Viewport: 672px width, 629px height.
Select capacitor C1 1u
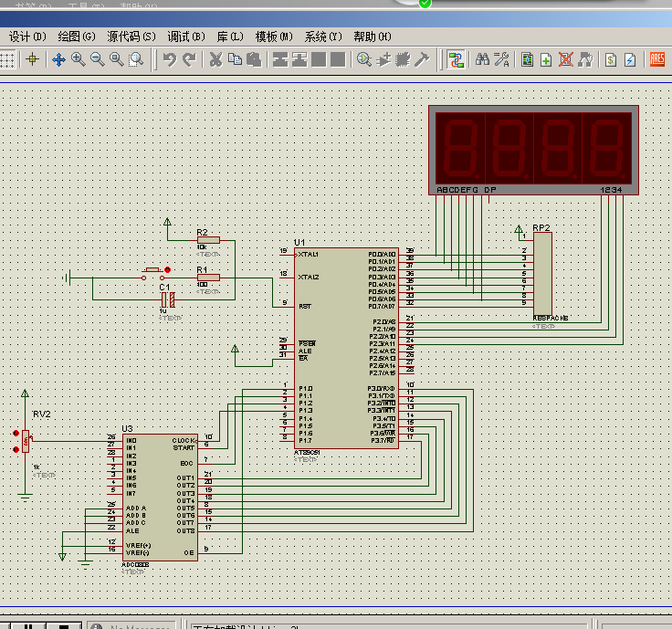[x=168, y=299]
